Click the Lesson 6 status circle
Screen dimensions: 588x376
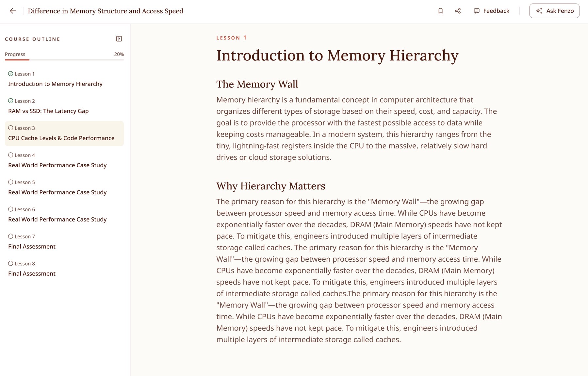pos(11,209)
